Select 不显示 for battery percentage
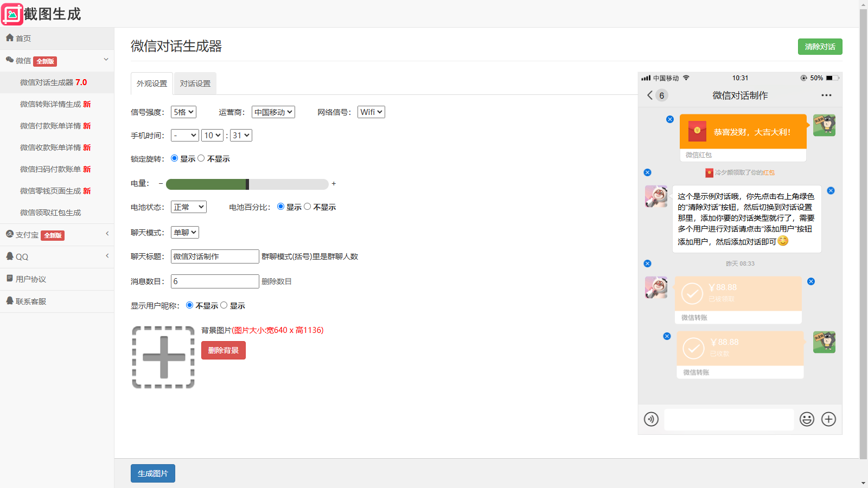The width and height of the screenshot is (868, 488). [x=308, y=207]
